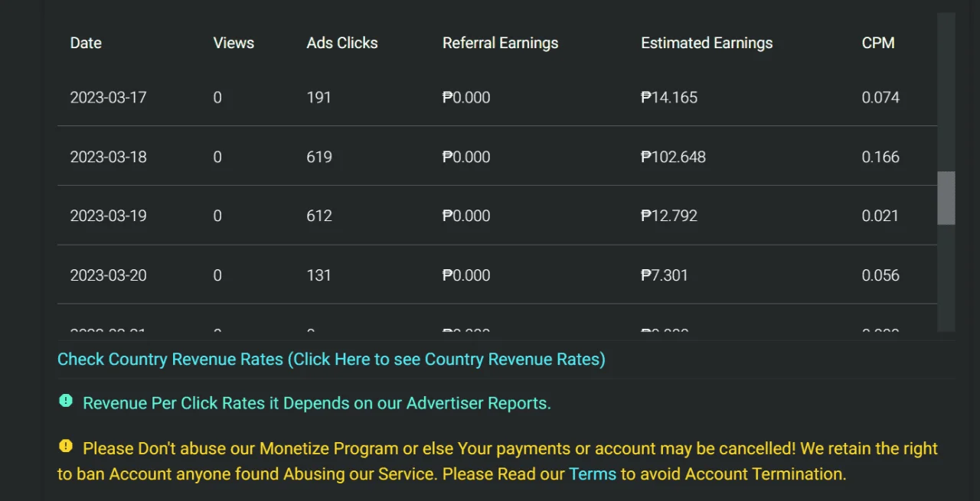Select the 2023-03-20 date cell
980x501 pixels.
click(108, 275)
